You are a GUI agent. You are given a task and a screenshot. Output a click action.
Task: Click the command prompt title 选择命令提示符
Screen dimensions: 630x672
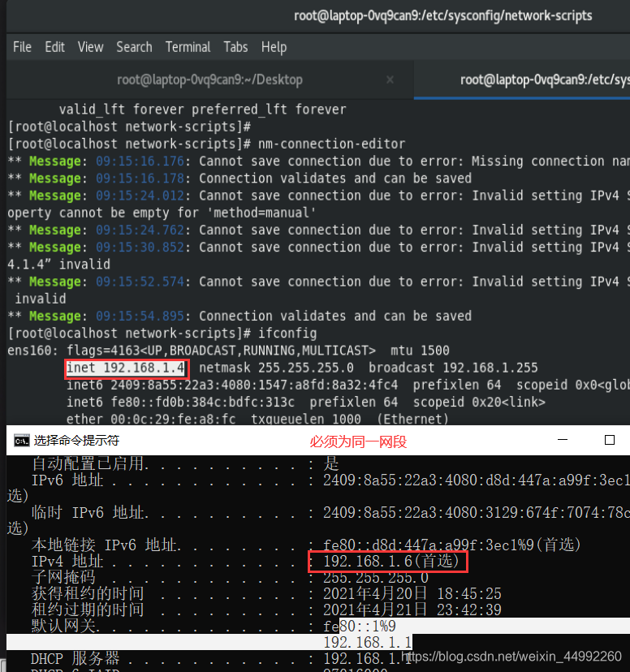click(76, 440)
